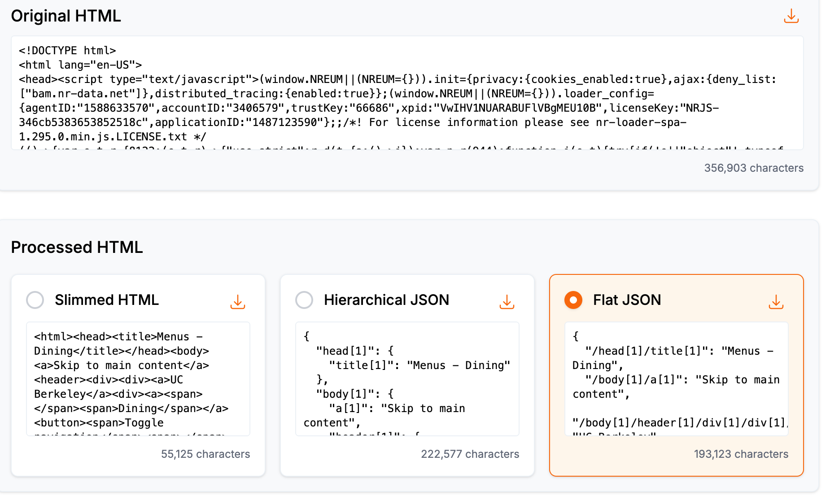Click into the Flat JSON code preview
This screenshot has height=504, width=830.
coord(676,379)
